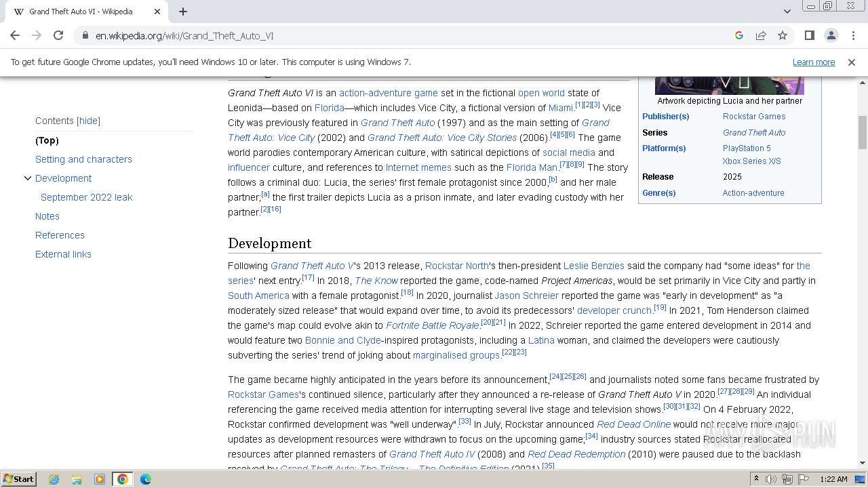868x488 pixels.
Task: Open the Learn more link
Action: coord(814,62)
